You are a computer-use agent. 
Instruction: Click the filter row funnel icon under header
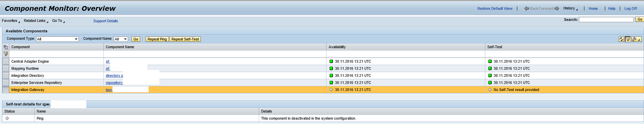[6, 54]
